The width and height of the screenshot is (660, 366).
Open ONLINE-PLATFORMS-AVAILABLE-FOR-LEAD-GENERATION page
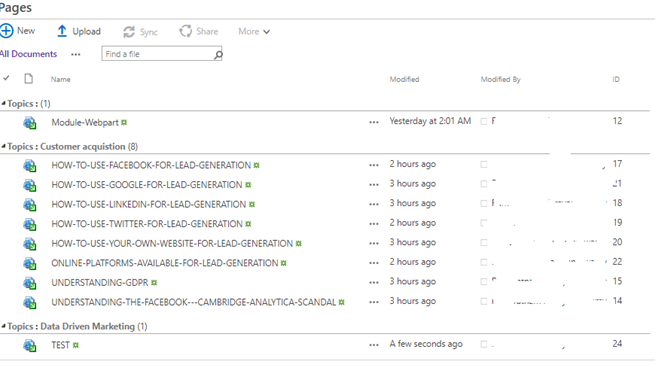pos(165,263)
